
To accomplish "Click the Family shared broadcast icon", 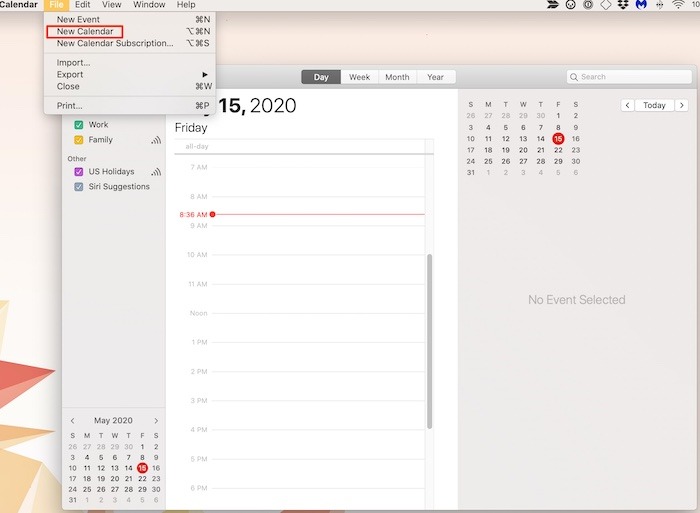I will pyautogui.click(x=156, y=141).
